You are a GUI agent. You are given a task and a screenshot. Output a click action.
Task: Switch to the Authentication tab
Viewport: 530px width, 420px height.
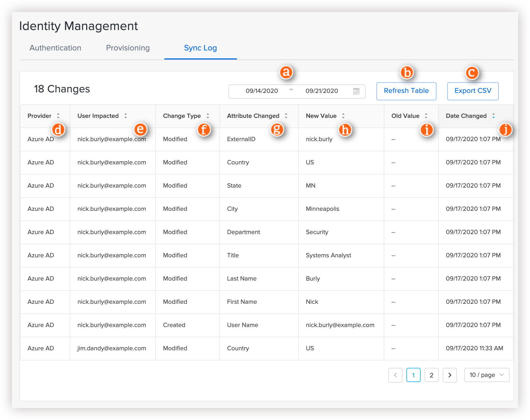(55, 48)
